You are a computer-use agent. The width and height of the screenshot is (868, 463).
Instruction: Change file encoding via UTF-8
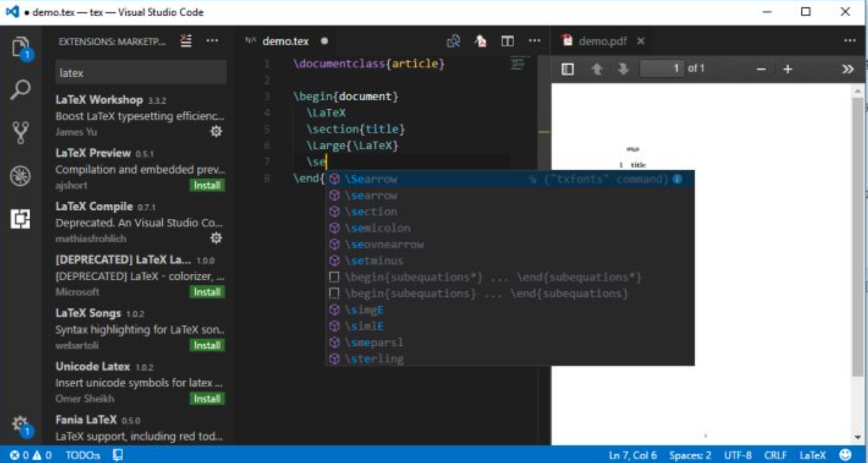738,456
